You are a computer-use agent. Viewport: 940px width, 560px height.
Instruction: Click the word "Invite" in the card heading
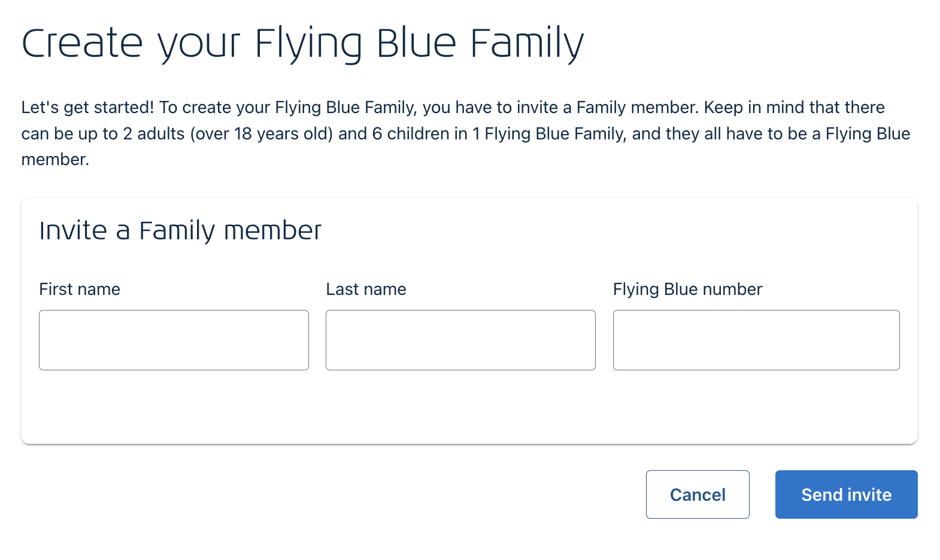73,231
